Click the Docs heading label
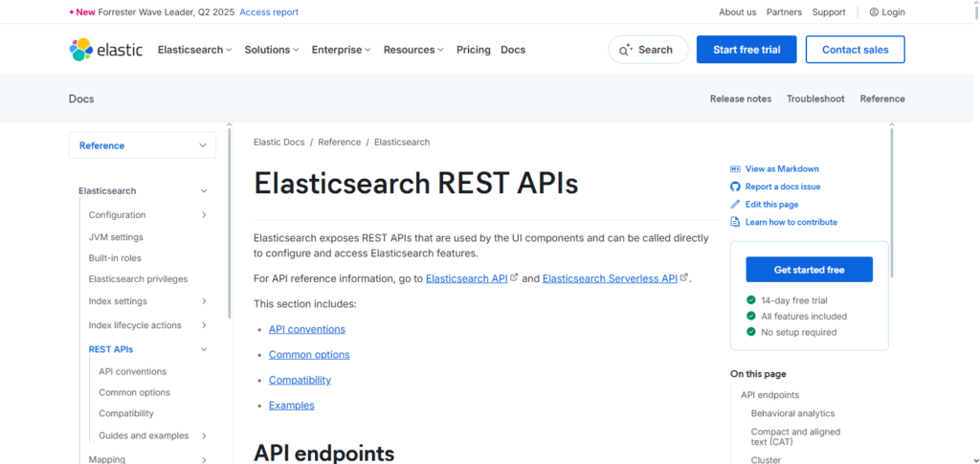This screenshot has width=980, height=464. click(81, 99)
